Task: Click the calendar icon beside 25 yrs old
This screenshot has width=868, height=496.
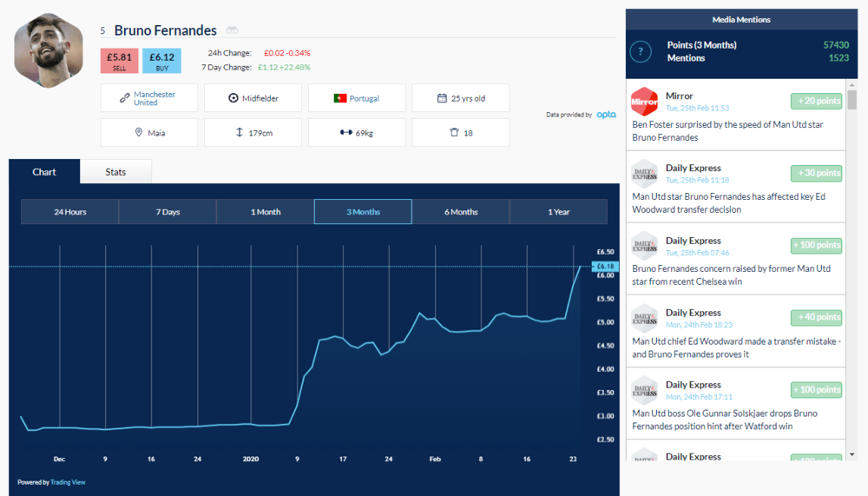Action: click(x=442, y=98)
